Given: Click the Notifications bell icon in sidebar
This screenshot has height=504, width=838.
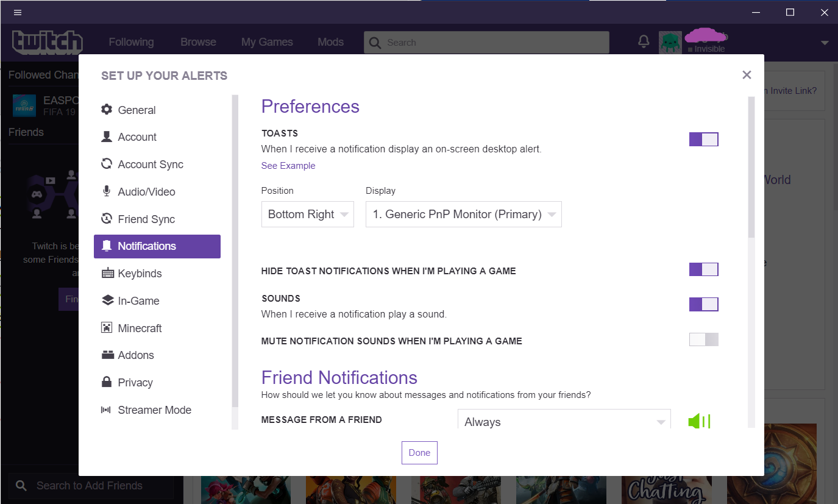Looking at the screenshot, I should [x=107, y=246].
